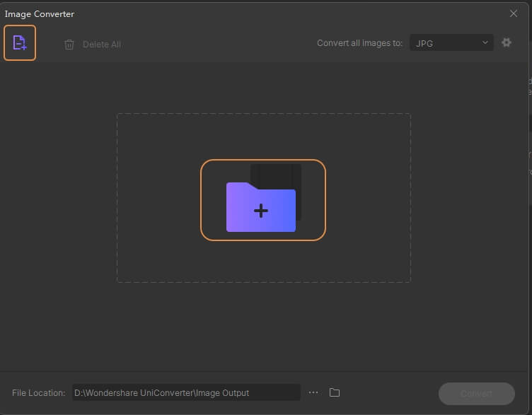Click the empty toolbar area beside Delete All
The height and width of the screenshot is (415, 532).
pyautogui.click(x=212, y=44)
